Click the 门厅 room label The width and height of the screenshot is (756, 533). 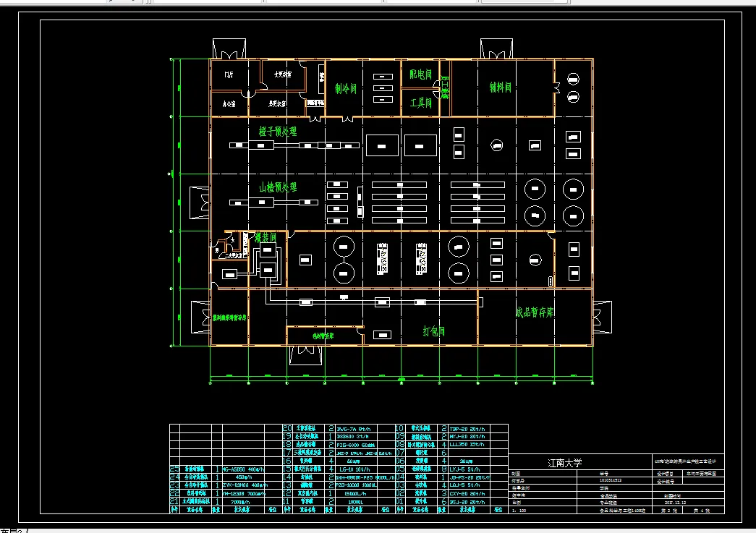point(229,74)
